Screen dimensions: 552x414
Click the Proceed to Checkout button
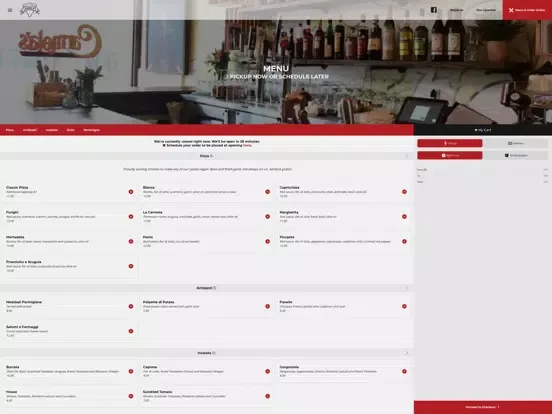483,407
